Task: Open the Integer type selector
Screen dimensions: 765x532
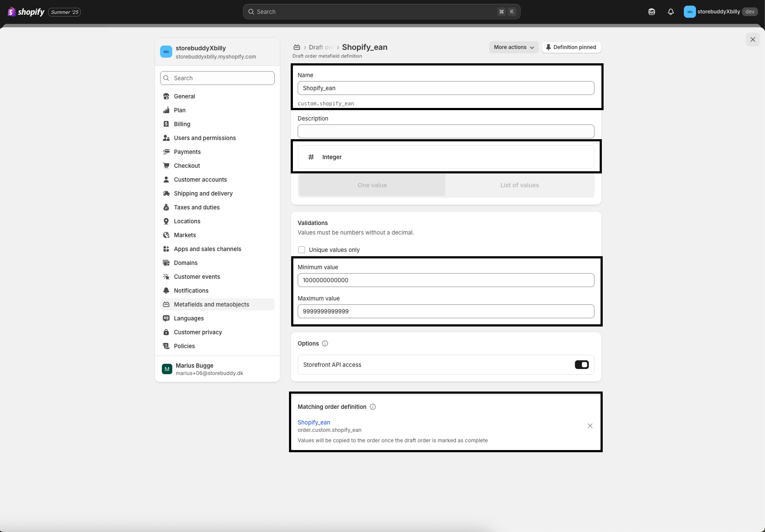Action: coord(446,157)
